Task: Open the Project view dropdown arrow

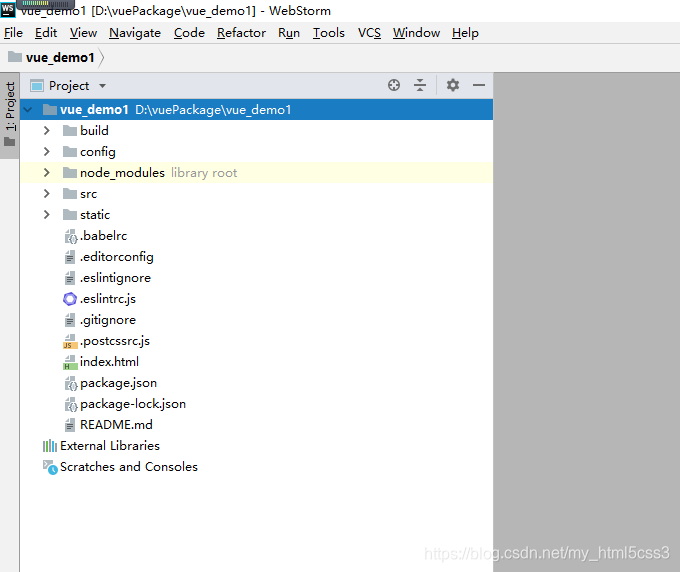Action: pyautogui.click(x=102, y=86)
